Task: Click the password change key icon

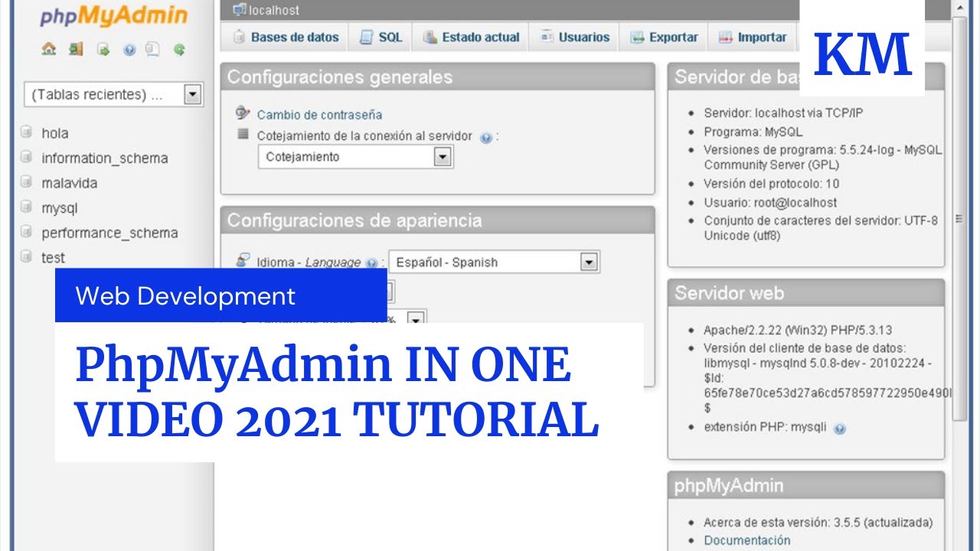Action: click(x=243, y=113)
